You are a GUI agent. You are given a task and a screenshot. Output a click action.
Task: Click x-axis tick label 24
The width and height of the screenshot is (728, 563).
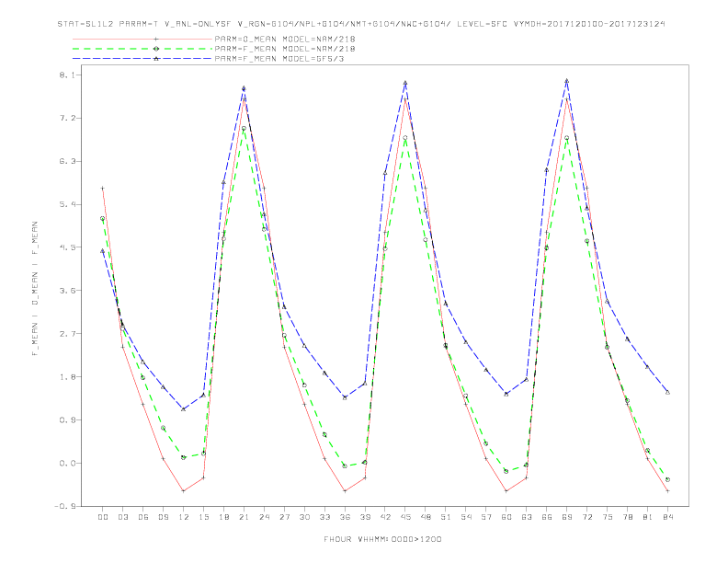coord(264,517)
